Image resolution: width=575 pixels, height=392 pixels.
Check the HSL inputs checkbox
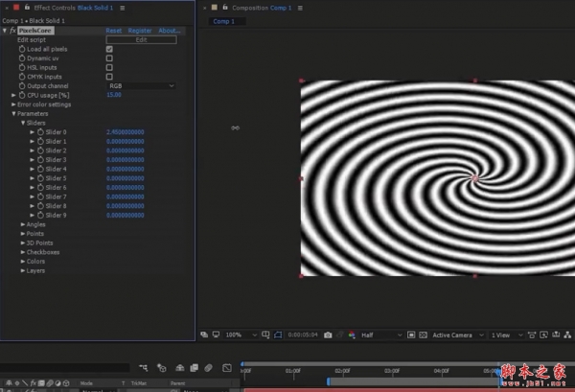(108, 68)
